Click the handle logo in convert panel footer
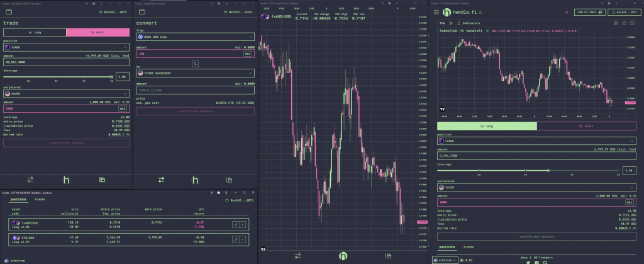 tap(195, 180)
